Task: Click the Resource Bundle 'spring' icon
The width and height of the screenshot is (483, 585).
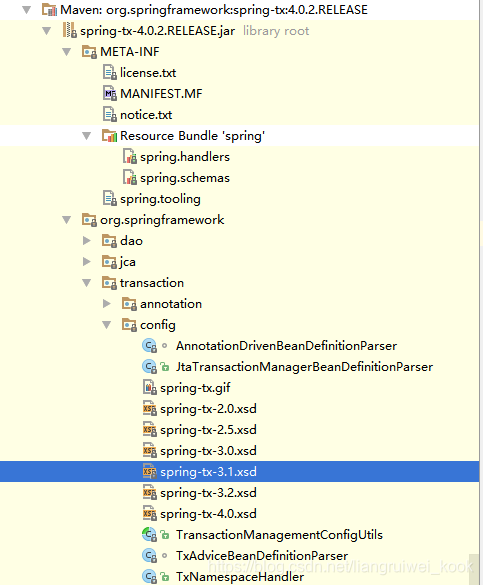Action: 110,136
